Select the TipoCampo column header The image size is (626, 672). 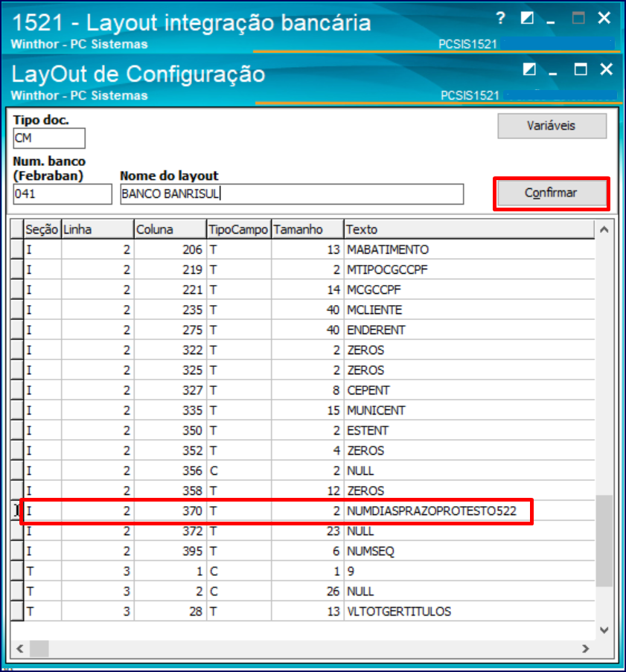click(x=239, y=229)
